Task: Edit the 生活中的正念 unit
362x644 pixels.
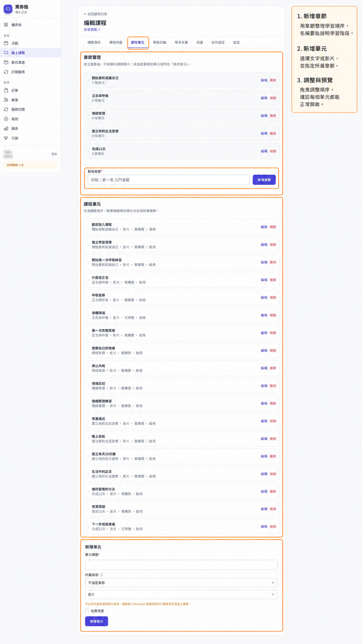Action: [x=264, y=474]
